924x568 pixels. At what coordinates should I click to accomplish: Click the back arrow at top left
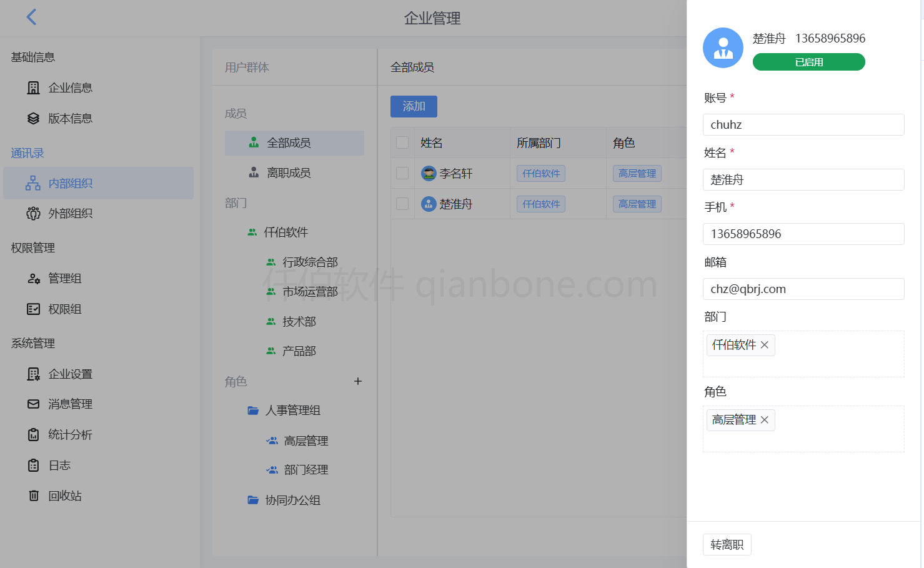pos(31,17)
